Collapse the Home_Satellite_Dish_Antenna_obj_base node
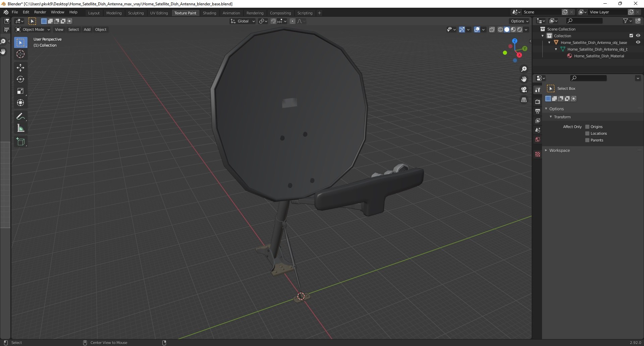This screenshot has width=644, height=346. [549, 43]
